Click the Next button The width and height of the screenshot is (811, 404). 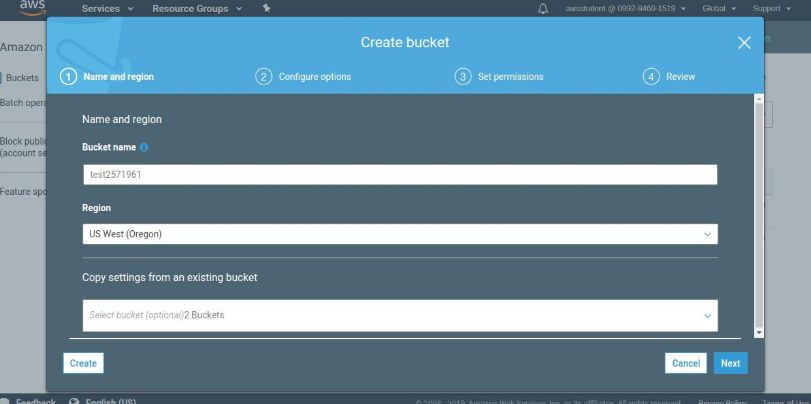(730, 363)
